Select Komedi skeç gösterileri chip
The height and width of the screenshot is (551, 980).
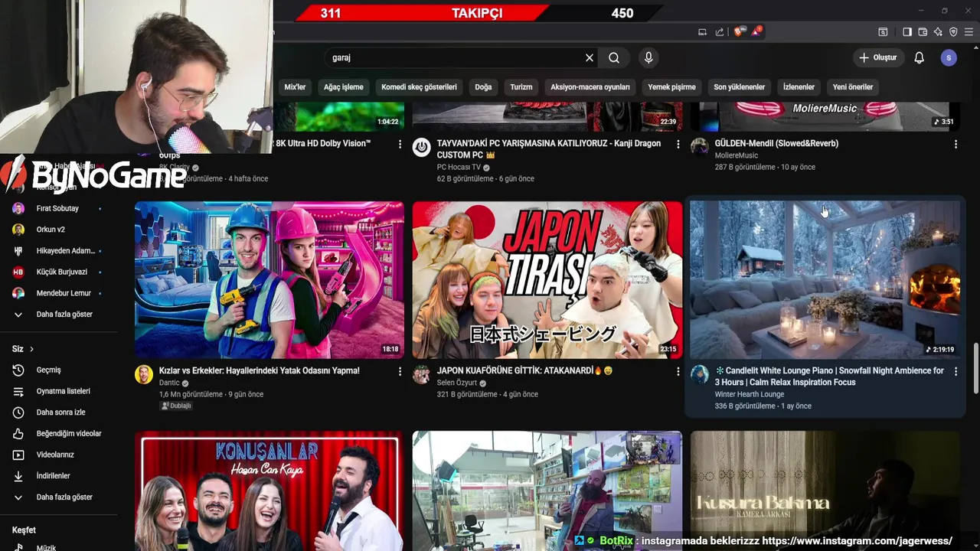click(419, 87)
